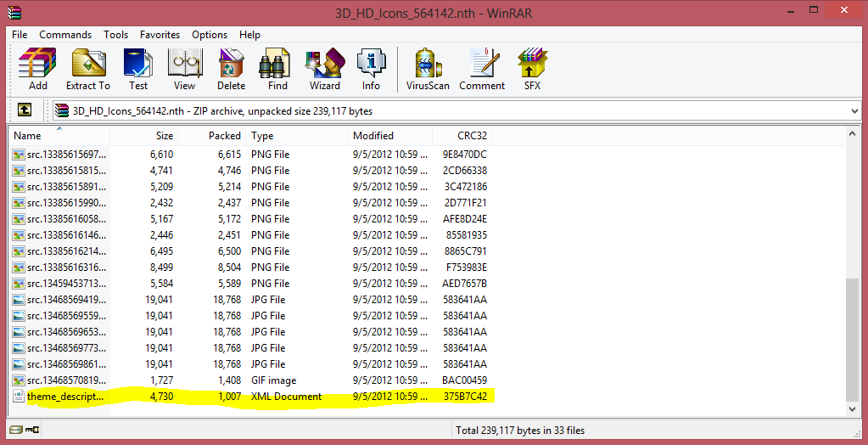The width and height of the screenshot is (868, 445).
Task: Click the drive icon in status bar
Action: pos(16,429)
